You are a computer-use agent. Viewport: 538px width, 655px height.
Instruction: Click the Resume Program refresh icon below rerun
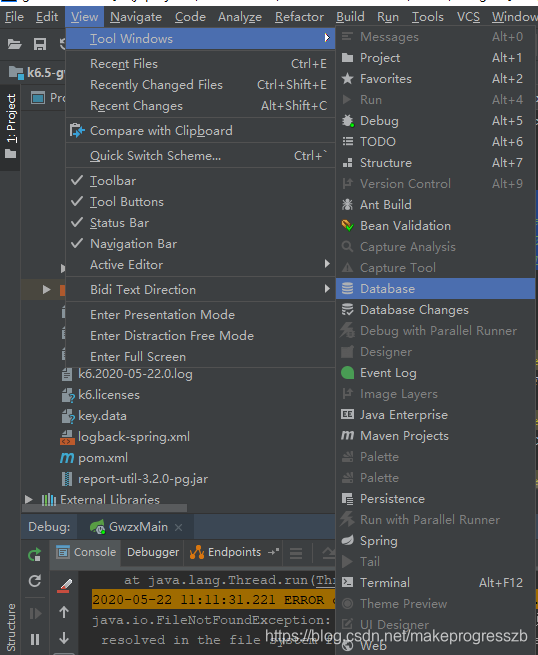click(35, 581)
